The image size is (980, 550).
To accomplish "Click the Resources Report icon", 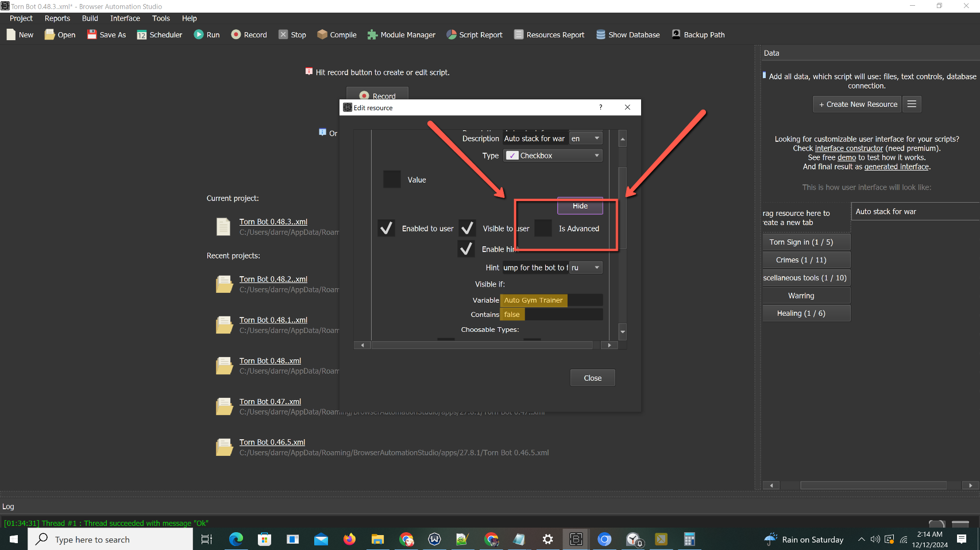I will click(519, 34).
